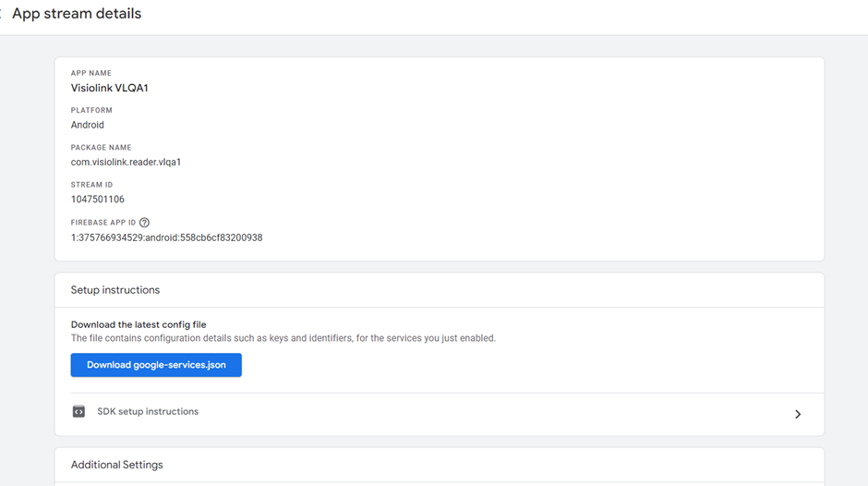This screenshot has height=486, width=868.
Task: Click the APP NAME field label
Action: (x=91, y=73)
